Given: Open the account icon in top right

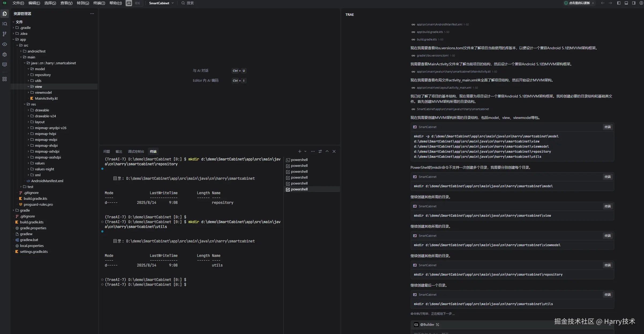Looking at the screenshot, I should tap(641, 3).
